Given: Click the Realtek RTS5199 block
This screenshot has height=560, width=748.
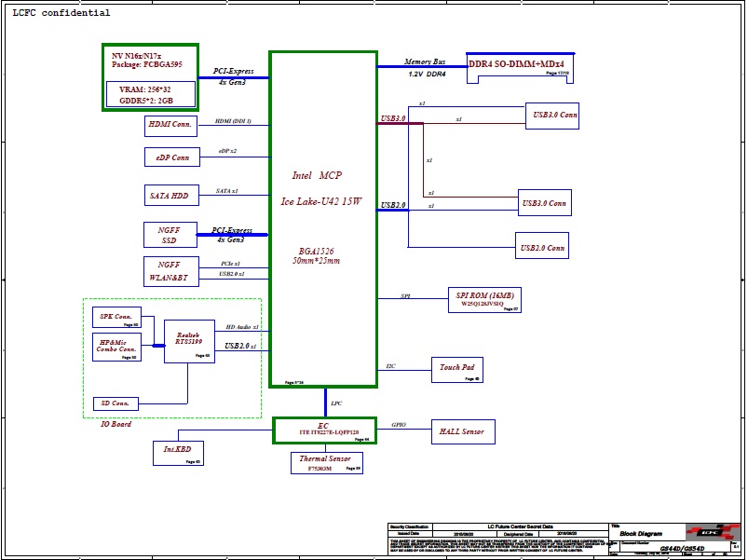Looking at the screenshot, I should tap(189, 342).
